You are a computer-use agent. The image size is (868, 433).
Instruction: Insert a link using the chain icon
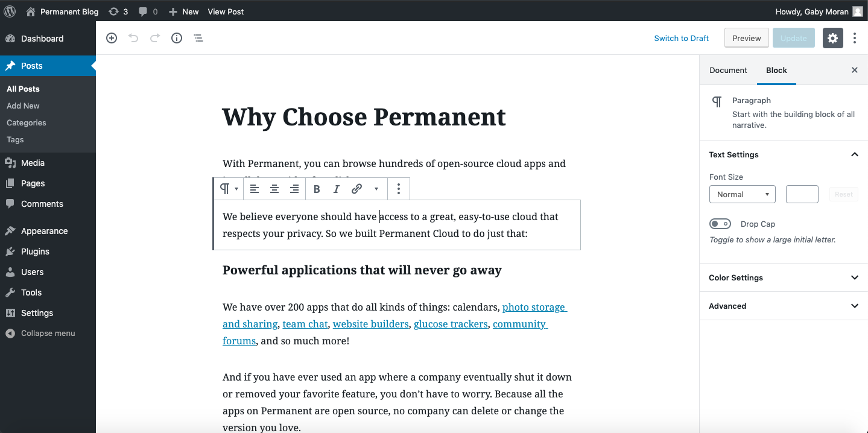pos(356,188)
